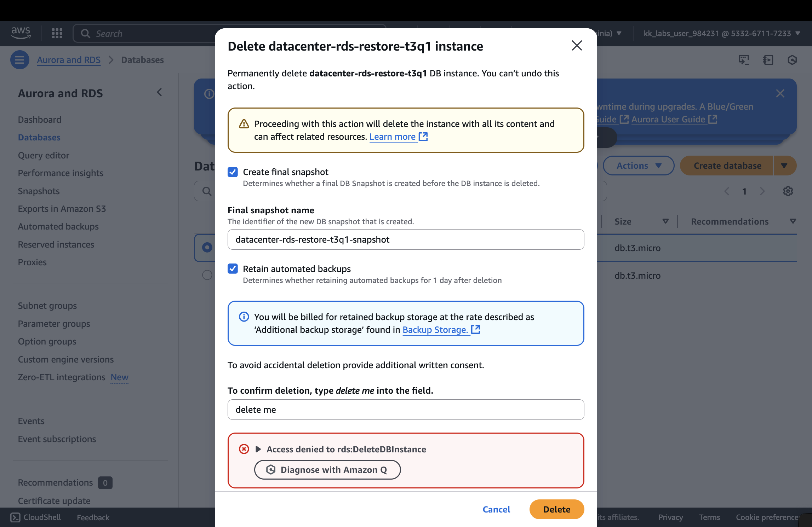The height and width of the screenshot is (527, 812).
Task: Open CloudShell from the footer
Action: pyautogui.click(x=35, y=517)
